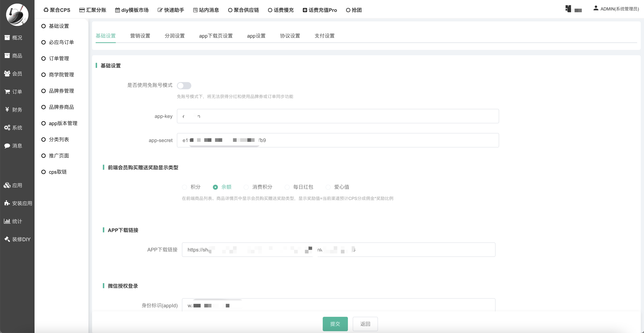644x333 pixels.
Task: Open 订单管理 in the submenu
Action: pos(59,58)
